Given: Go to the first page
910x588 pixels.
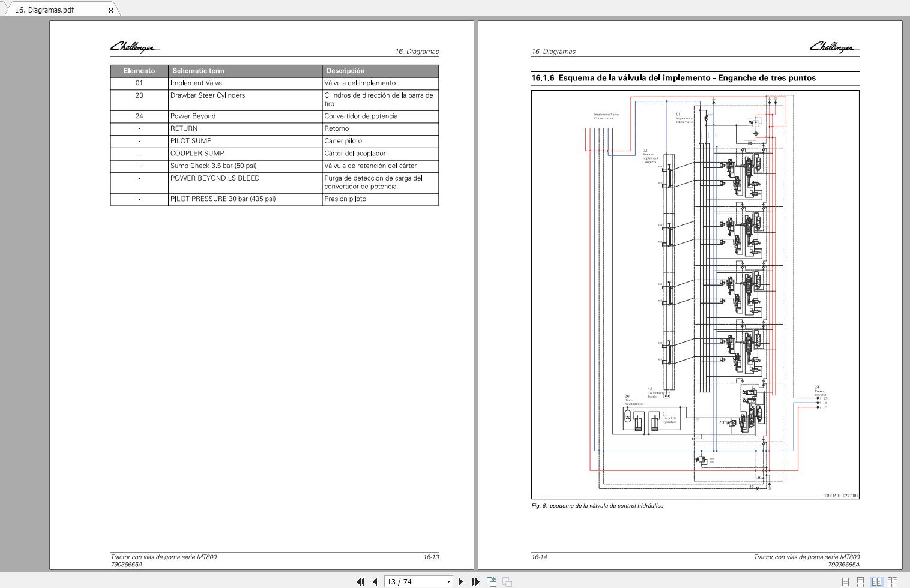Looking at the screenshot, I should click(360, 581).
